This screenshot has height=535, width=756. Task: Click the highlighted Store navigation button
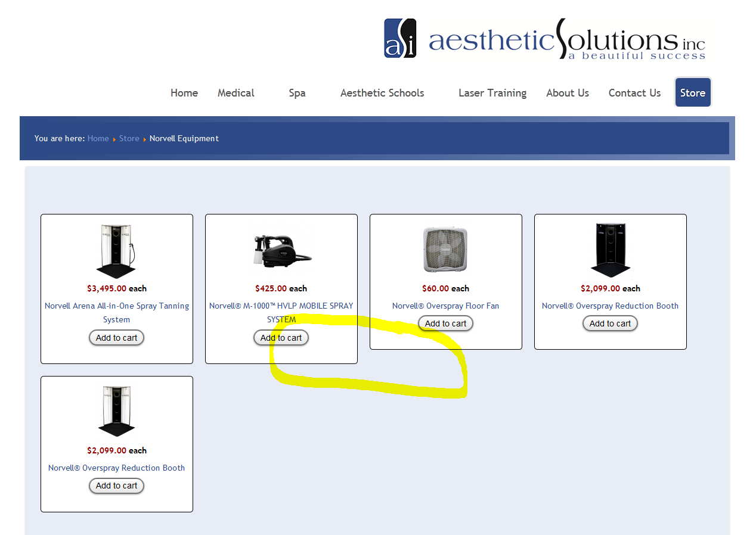[x=693, y=93]
